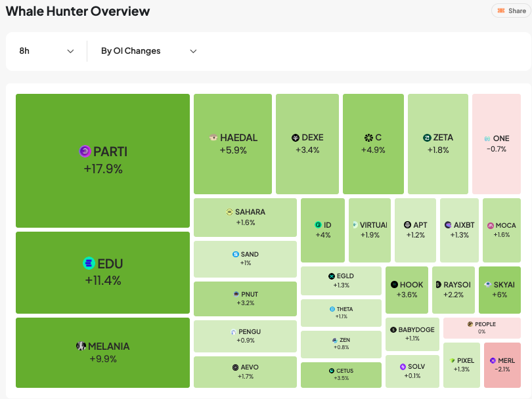Click the Share button
Viewport: 532px width, 399px height.
point(512,11)
